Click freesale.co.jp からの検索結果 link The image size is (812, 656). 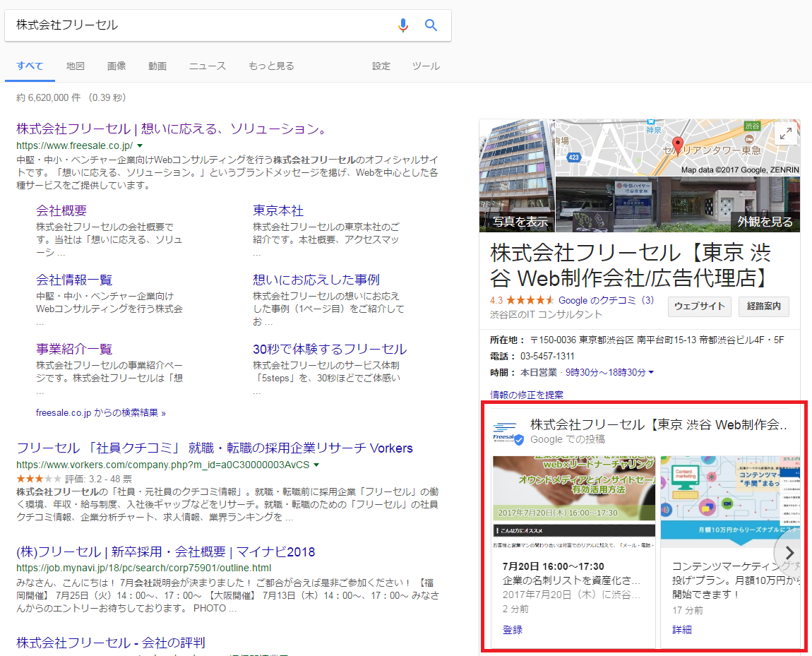coord(100,412)
